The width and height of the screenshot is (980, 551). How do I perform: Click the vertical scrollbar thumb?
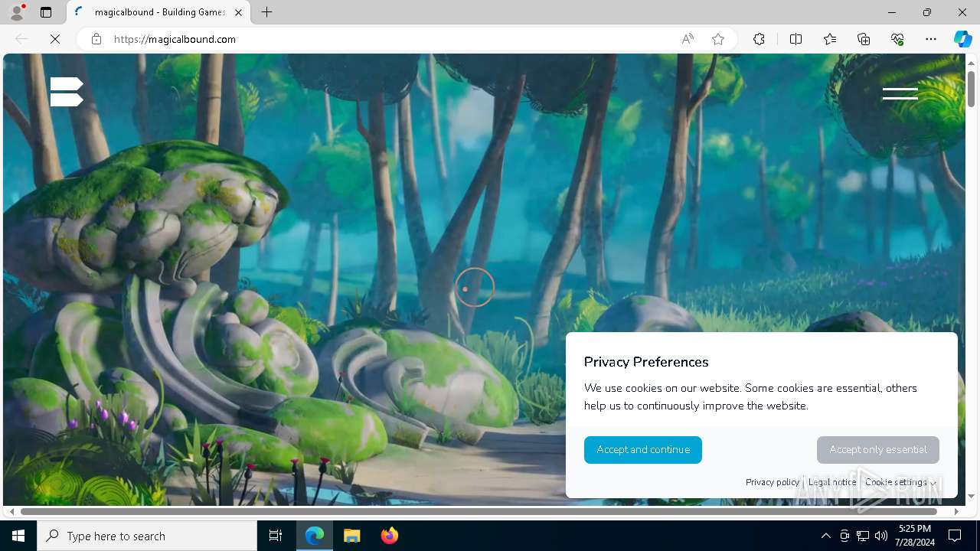[x=971, y=88]
